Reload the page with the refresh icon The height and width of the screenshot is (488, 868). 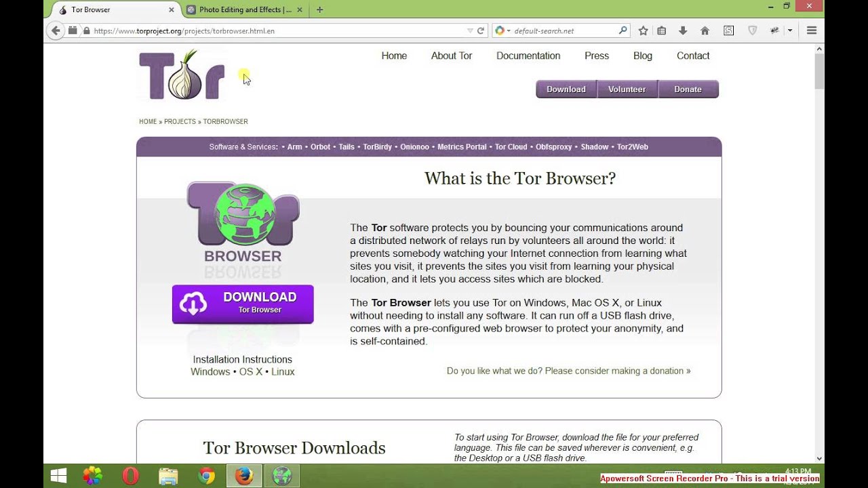coord(481,30)
